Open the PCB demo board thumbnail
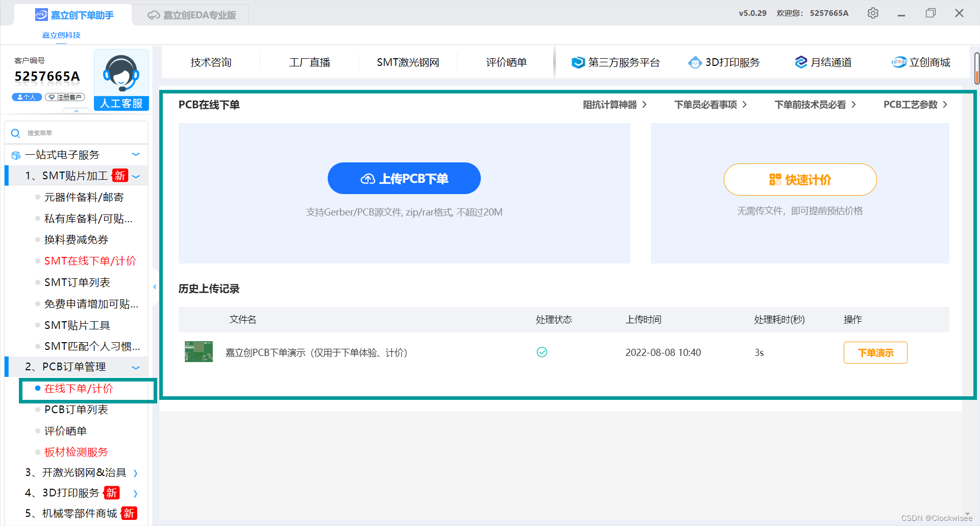The image size is (980, 526). point(199,352)
